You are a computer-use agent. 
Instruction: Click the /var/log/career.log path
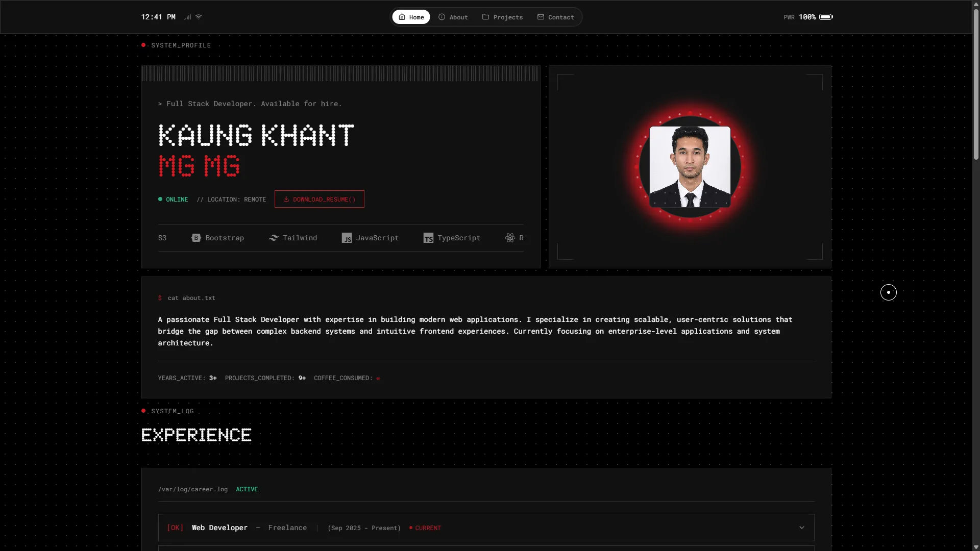(193, 489)
